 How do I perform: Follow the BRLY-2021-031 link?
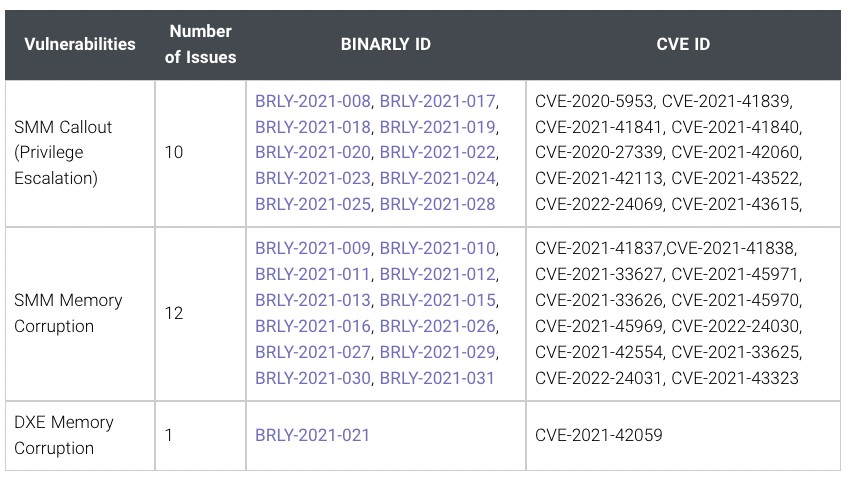[437, 377]
